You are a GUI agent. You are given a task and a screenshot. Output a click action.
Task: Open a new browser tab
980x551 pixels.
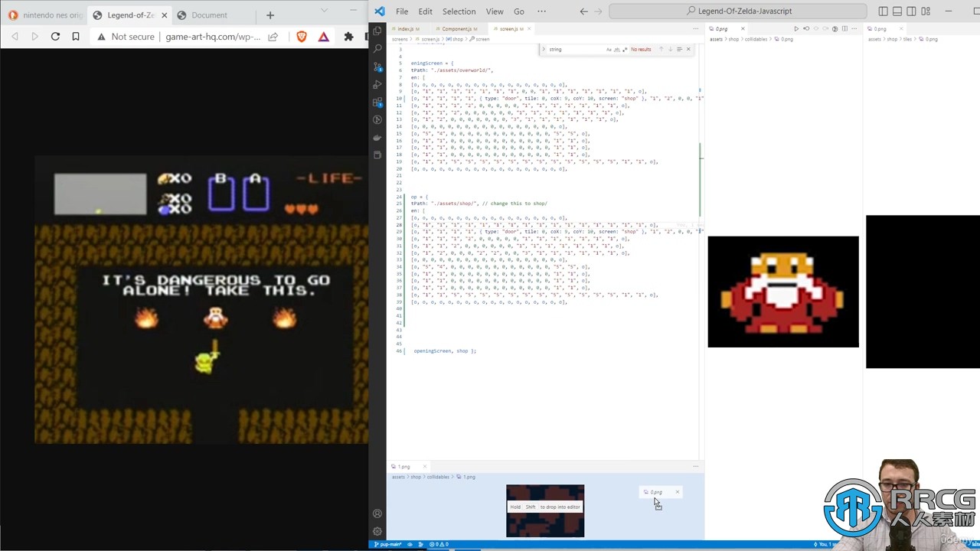(x=269, y=15)
